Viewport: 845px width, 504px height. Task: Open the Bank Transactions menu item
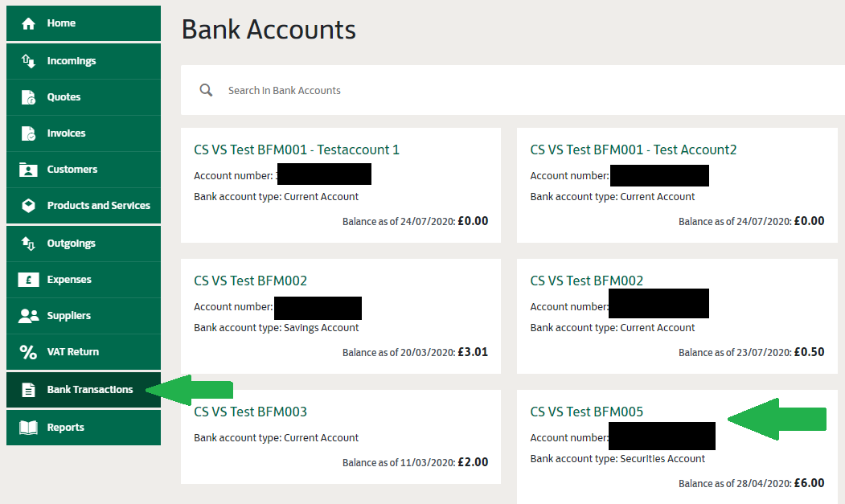coord(89,390)
